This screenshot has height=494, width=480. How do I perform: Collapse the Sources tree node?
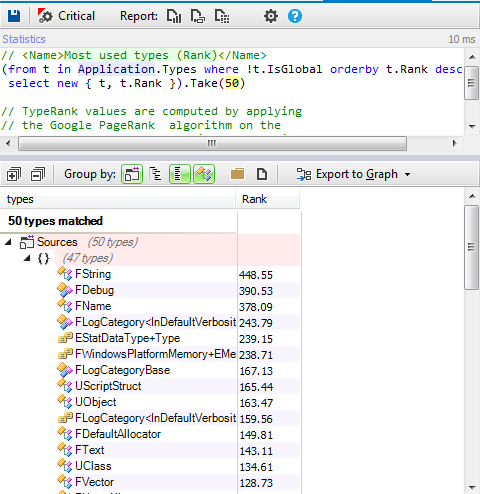click(x=8, y=242)
